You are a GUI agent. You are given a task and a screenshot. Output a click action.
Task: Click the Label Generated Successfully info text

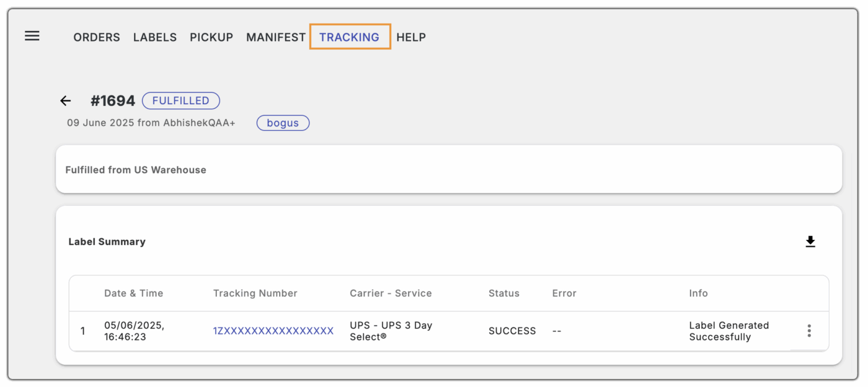point(729,331)
